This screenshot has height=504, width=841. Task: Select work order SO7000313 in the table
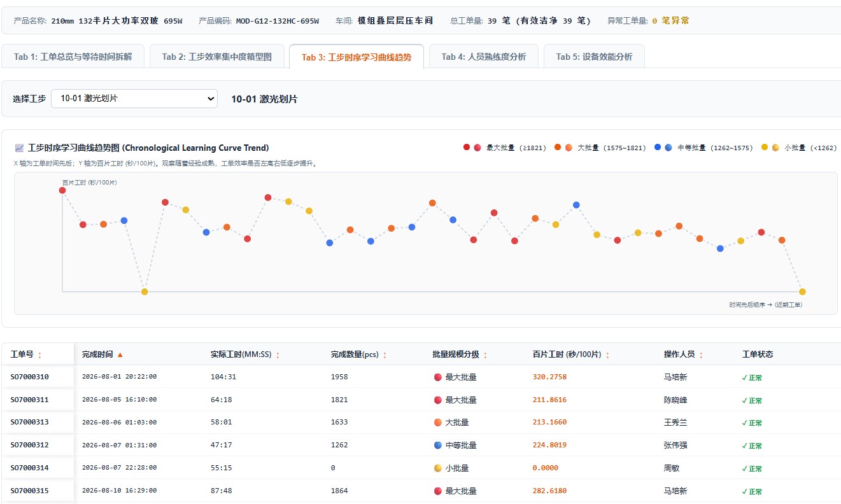coord(29,423)
